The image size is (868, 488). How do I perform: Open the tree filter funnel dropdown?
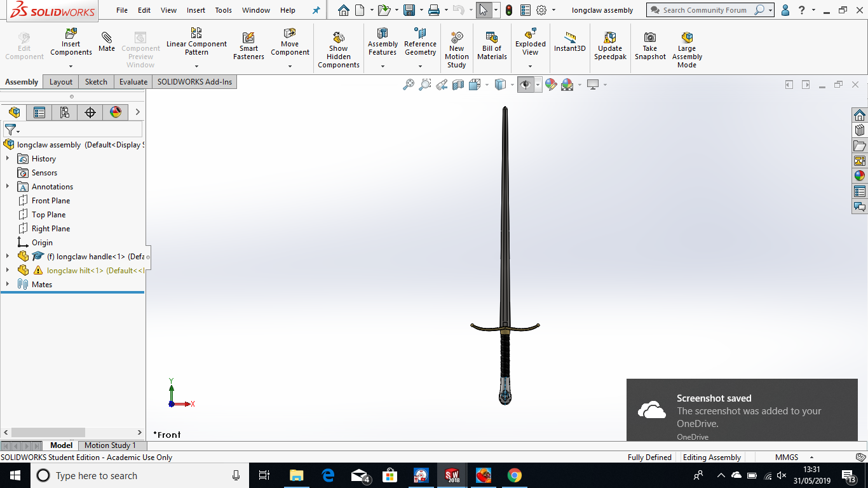[x=11, y=130]
